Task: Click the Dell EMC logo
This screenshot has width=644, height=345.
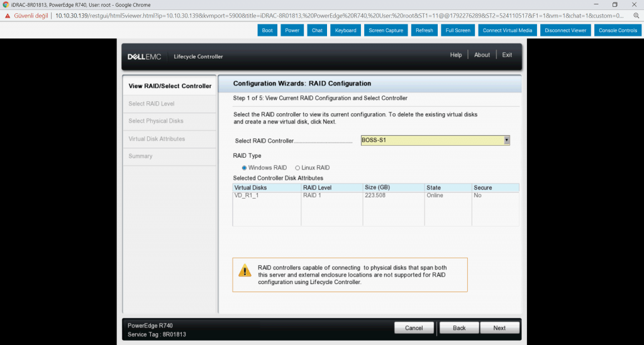Action: 144,57
